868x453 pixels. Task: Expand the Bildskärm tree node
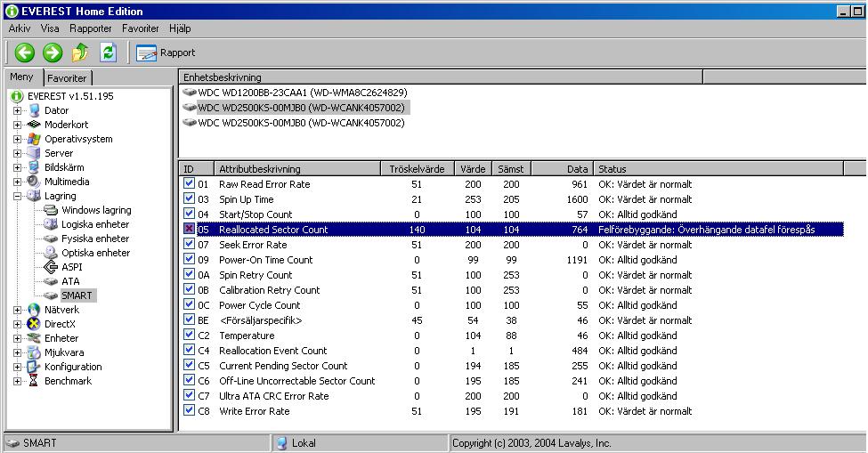tap(17, 167)
